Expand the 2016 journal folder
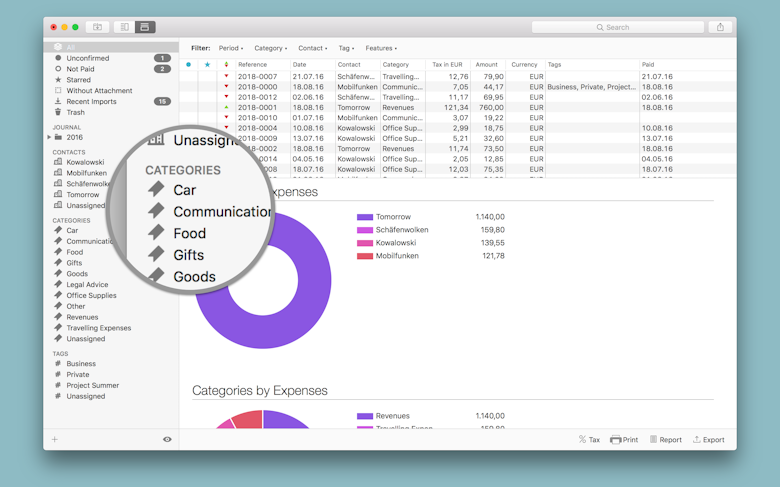Image resolution: width=780 pixels, height=487 pixels. click(49, 137)
